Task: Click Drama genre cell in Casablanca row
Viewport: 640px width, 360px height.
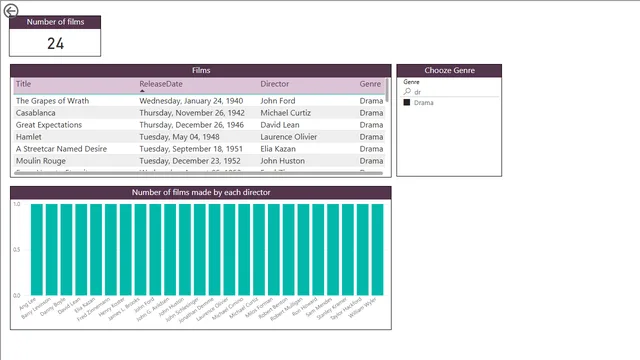Action: (371, 113)
